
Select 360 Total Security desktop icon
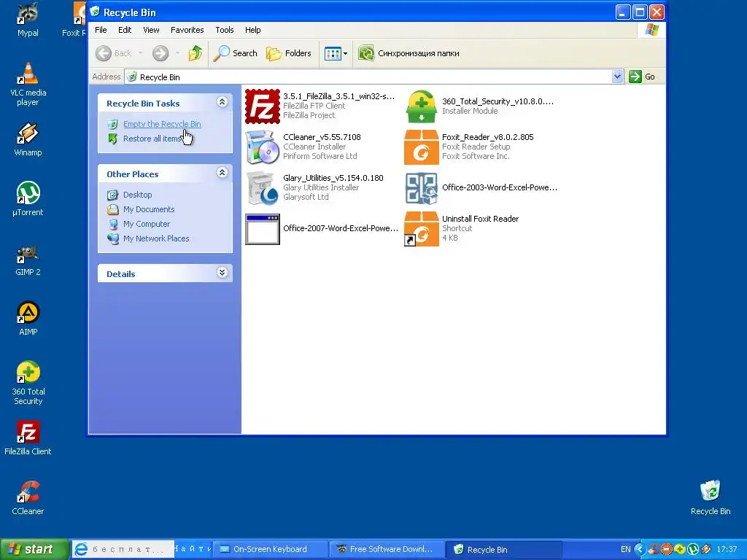point(28,383)
